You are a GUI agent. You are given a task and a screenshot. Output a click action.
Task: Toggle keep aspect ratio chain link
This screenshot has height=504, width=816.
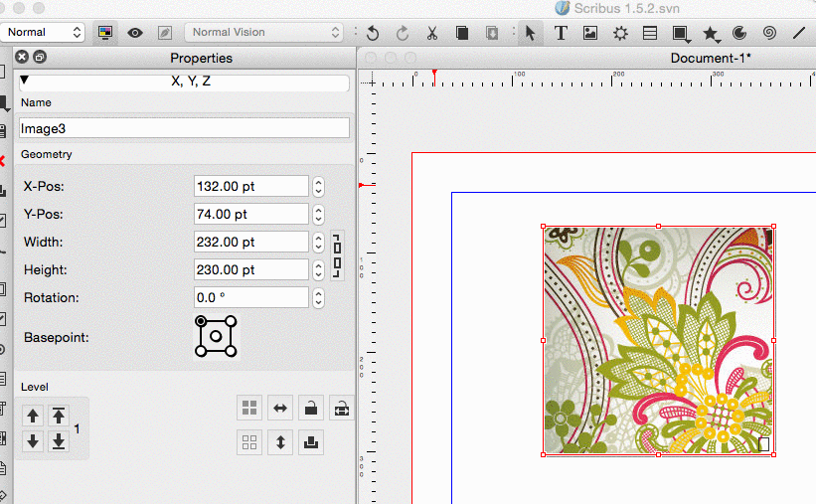point(338,255)
